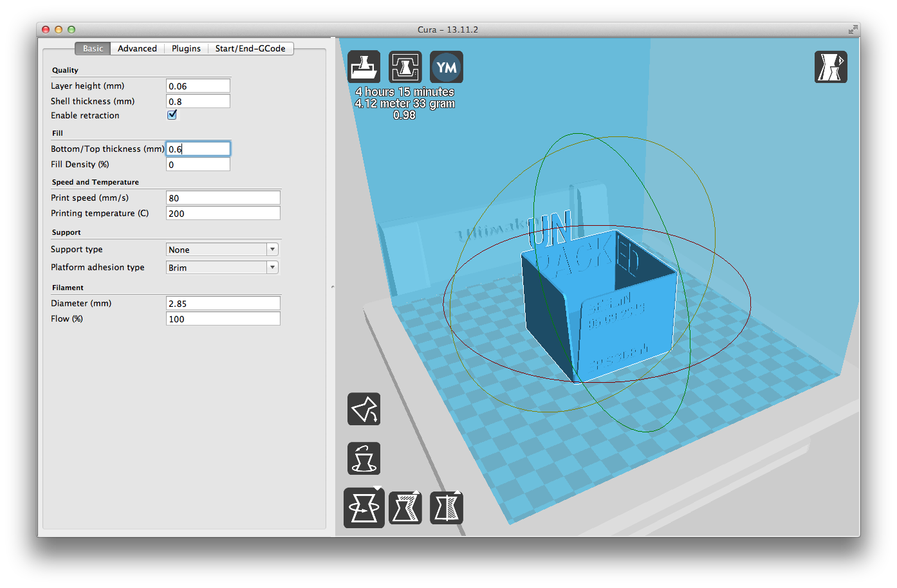Click the Layer height input field
Screen dimensions: 897x588
pos(198,86)
